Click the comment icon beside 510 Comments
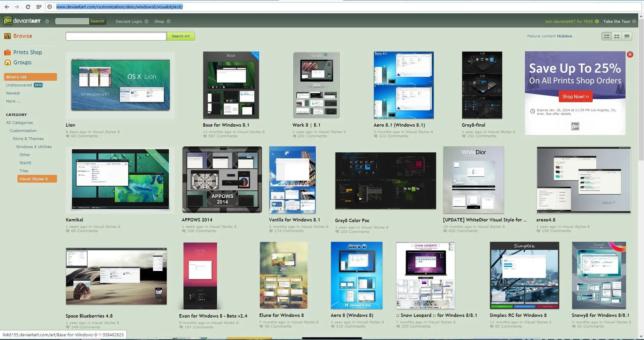 (x=333, y=327)
